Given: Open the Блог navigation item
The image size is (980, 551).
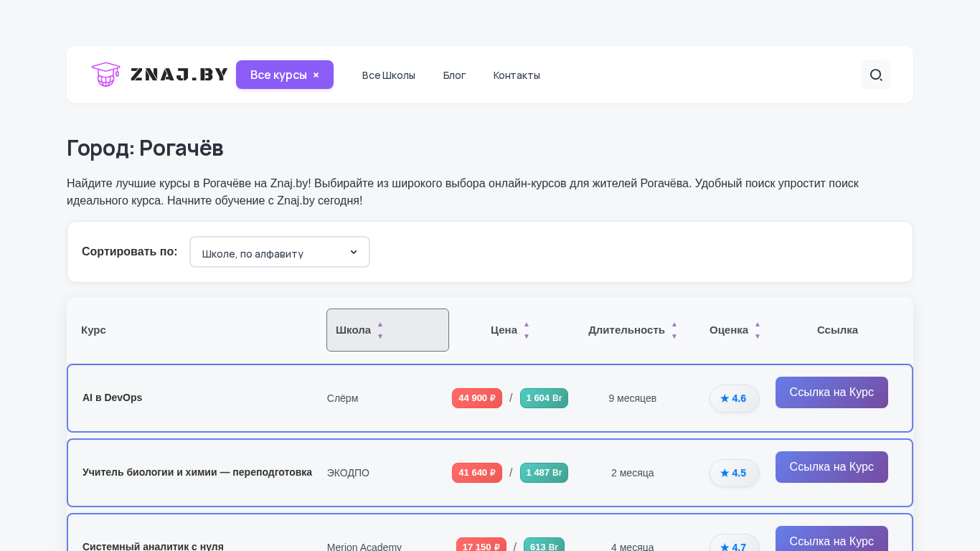Looking at the screenshot, I should (454, 75).
